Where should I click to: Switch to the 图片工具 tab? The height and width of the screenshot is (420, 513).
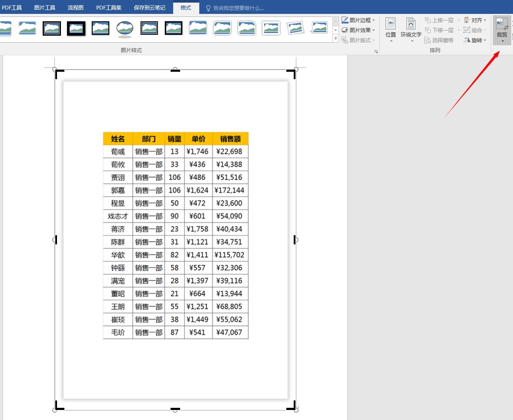(44, 7)
